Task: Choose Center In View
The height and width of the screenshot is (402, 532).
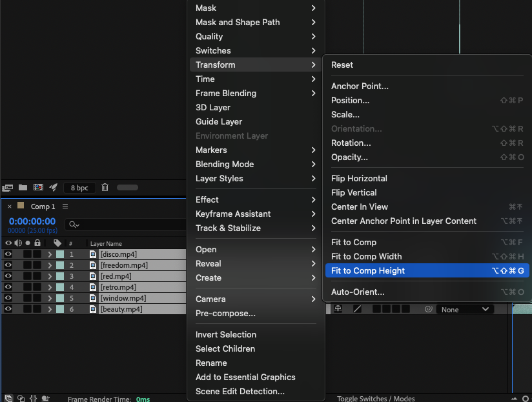Action: [x=427, y=206]
